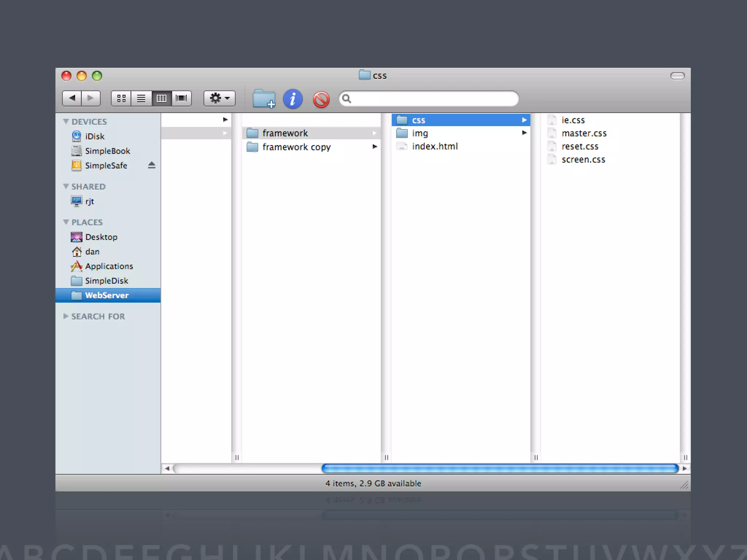Image resolution: width=747 pixels, height=560 pixels.
Task: Eject the SimpleSafe volume
Action: pyautogui.click(x=152, y=165)
